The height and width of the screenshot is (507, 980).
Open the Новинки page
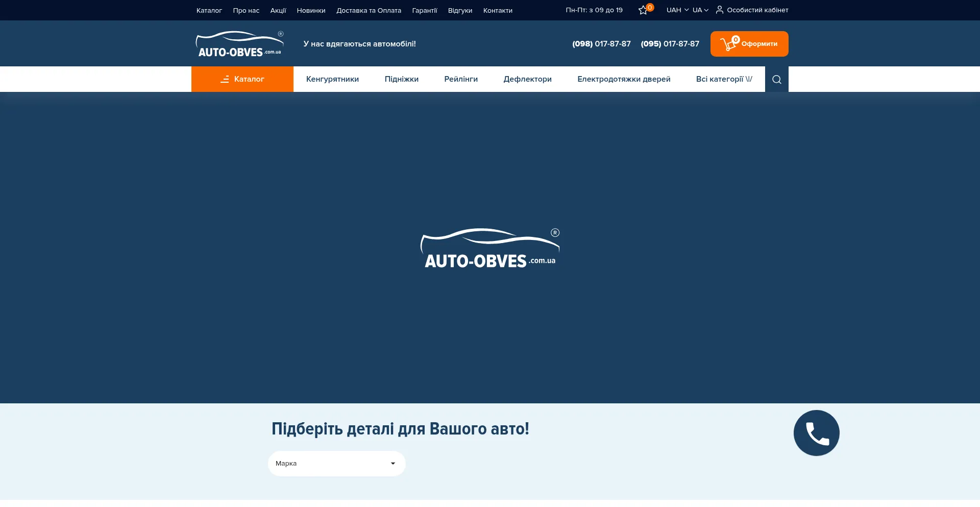click(x=311, y=11)
